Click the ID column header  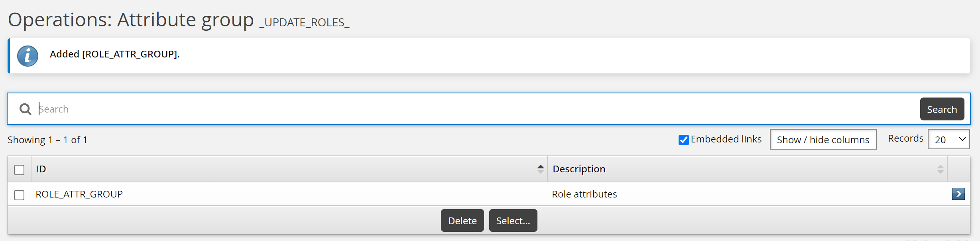coord(40,169)
